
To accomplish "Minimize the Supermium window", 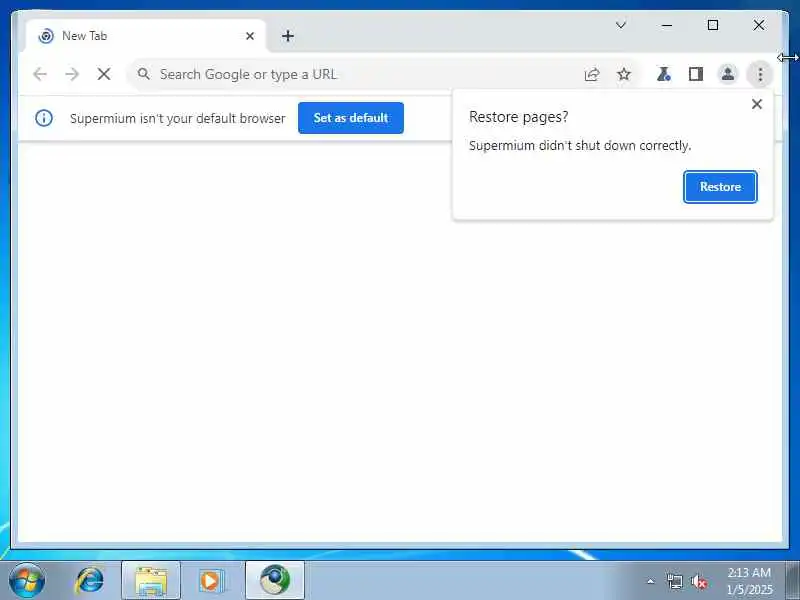I will pyautogui.click(x=667, y=25).
